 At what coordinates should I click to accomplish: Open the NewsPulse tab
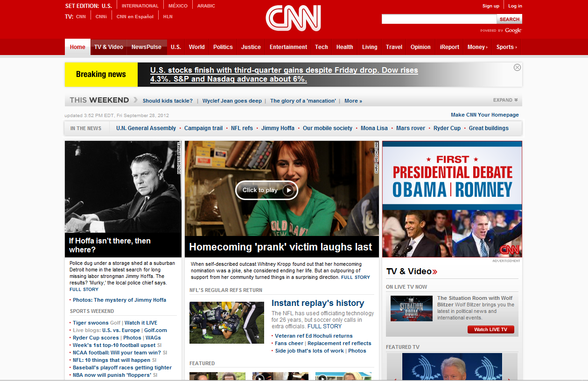pyautogui.click(x=147, y=47)
